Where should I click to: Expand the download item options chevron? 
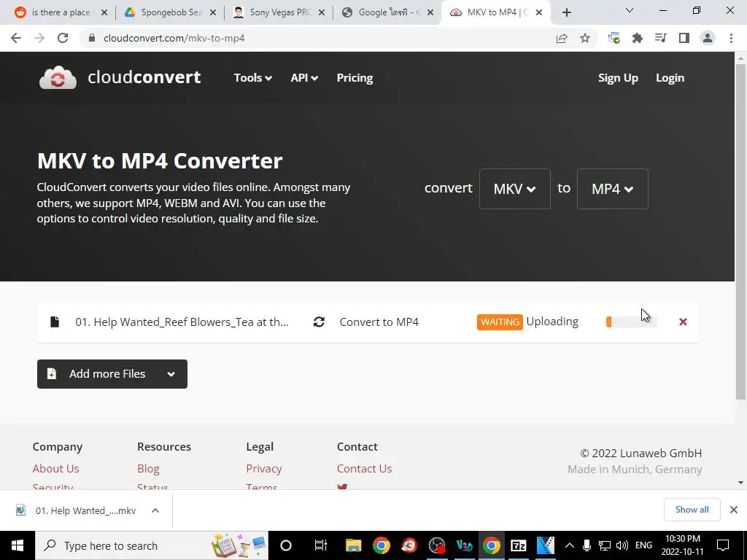pyautogui.click(x=155, y=510)
